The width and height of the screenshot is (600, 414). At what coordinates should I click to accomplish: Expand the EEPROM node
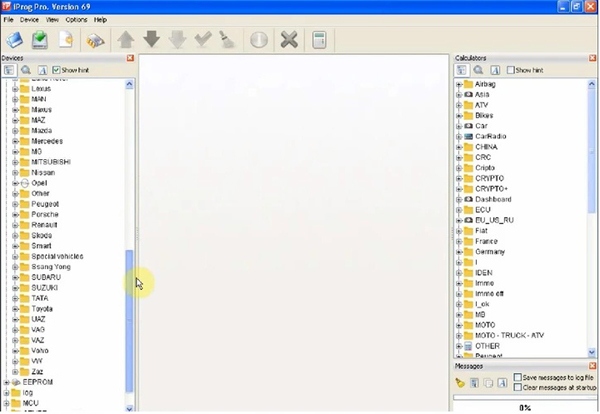6,382
